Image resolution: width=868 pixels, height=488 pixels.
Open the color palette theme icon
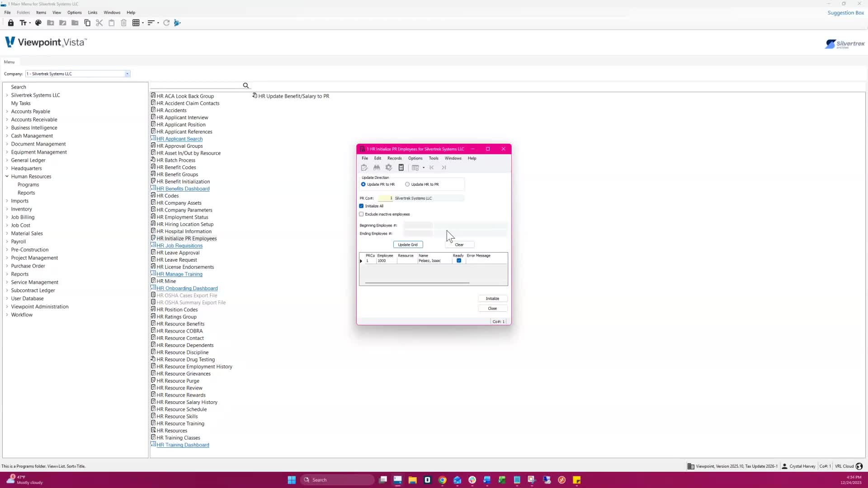point(38,23)
